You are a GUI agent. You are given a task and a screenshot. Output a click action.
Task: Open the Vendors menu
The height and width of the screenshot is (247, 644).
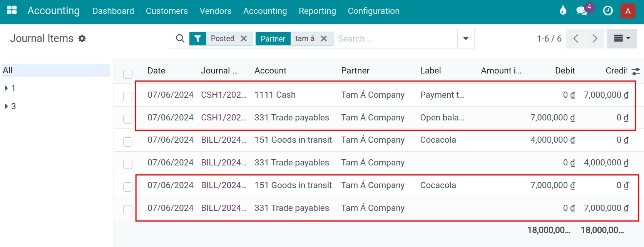[x=216, y=11]
